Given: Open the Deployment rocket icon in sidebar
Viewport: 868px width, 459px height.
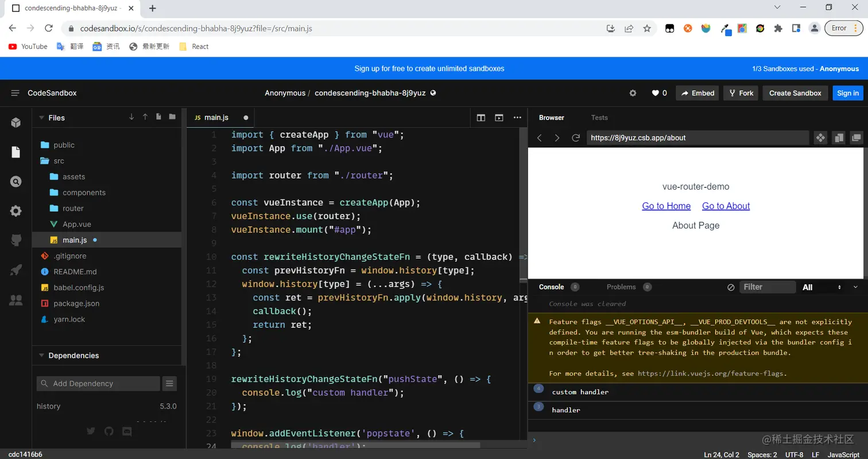Looking at the screenshot, I should coord(16,270).
